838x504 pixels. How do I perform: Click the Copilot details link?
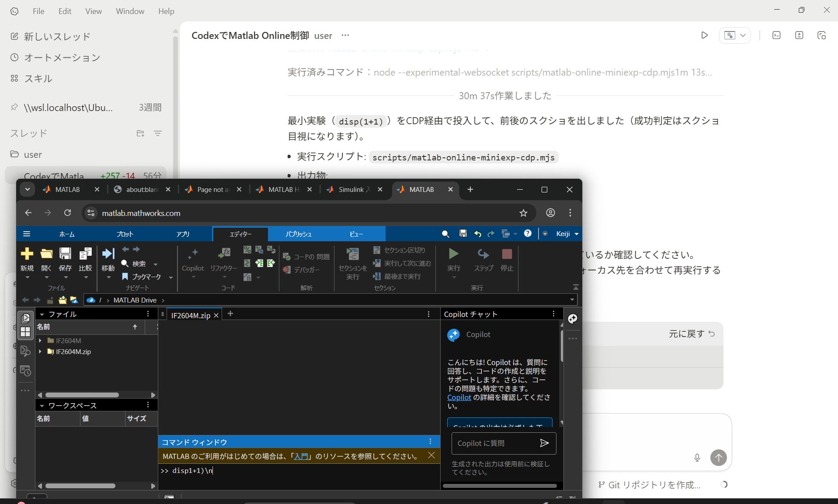point(459,397)
